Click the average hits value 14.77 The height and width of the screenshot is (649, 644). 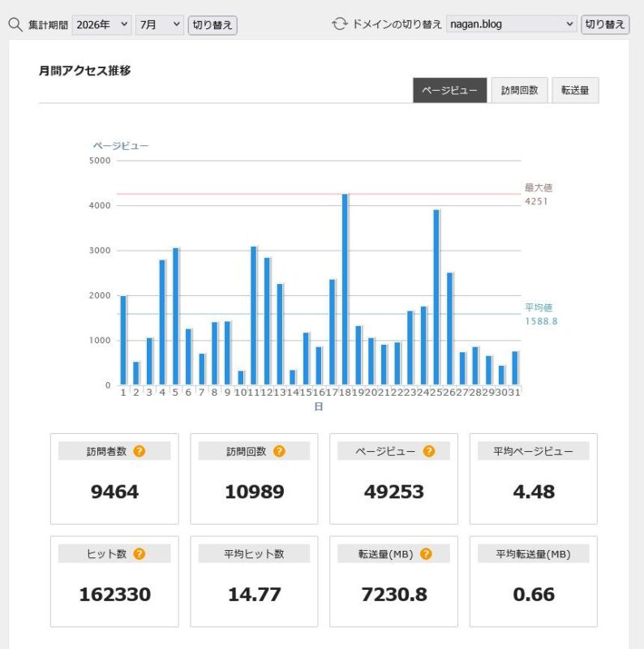[255, 595]
